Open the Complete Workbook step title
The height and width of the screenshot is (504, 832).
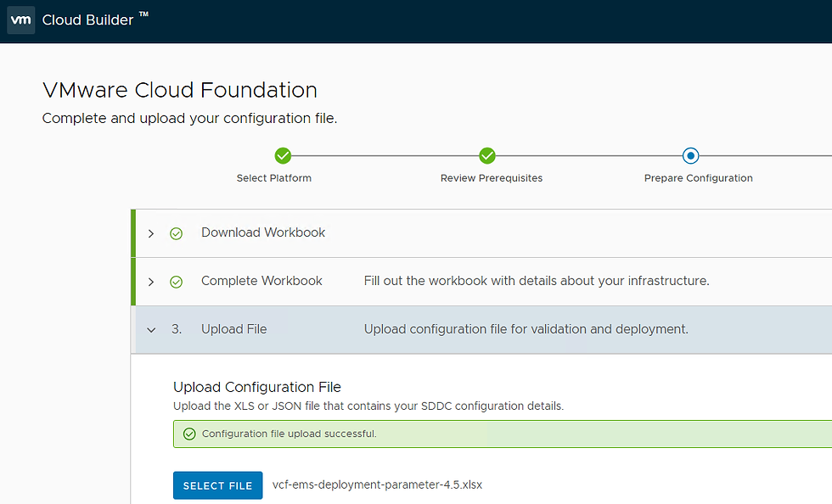(261, 281)
